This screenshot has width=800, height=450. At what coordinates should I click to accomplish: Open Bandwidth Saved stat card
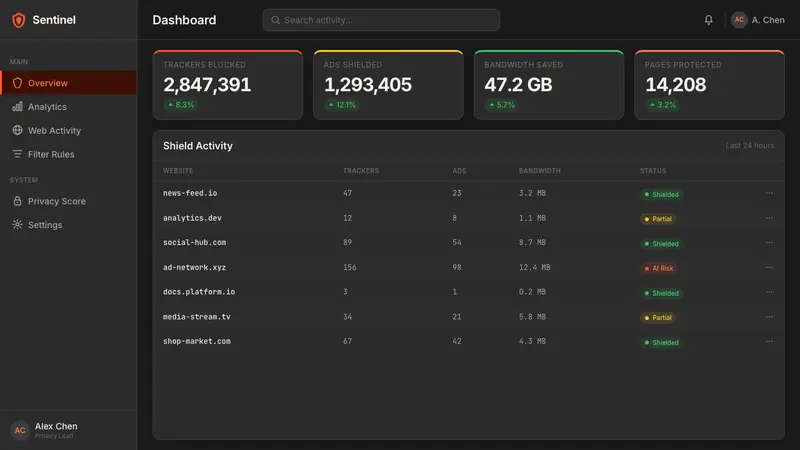[x=549, y=85]
